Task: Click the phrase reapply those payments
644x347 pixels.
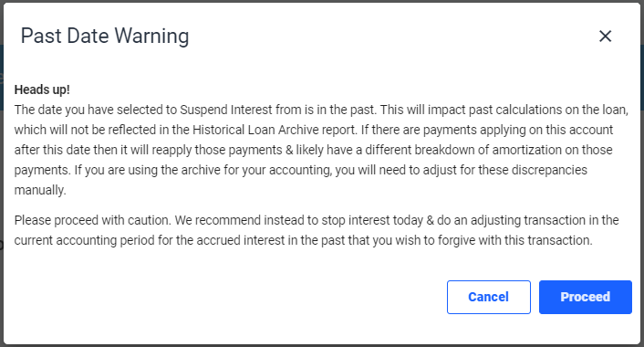Action: tap(217, 150)
